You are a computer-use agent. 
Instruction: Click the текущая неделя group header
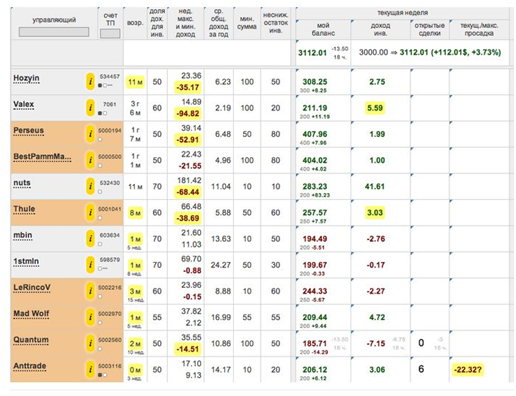point(403,13)
